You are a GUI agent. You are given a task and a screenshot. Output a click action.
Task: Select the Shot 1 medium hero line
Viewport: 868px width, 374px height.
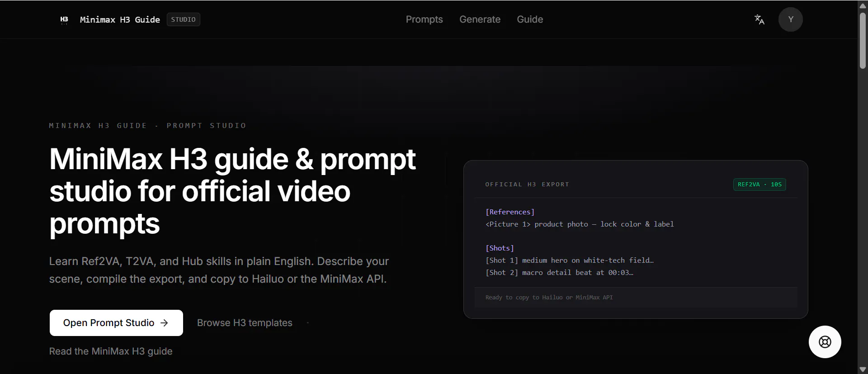[x=570, y=260]
